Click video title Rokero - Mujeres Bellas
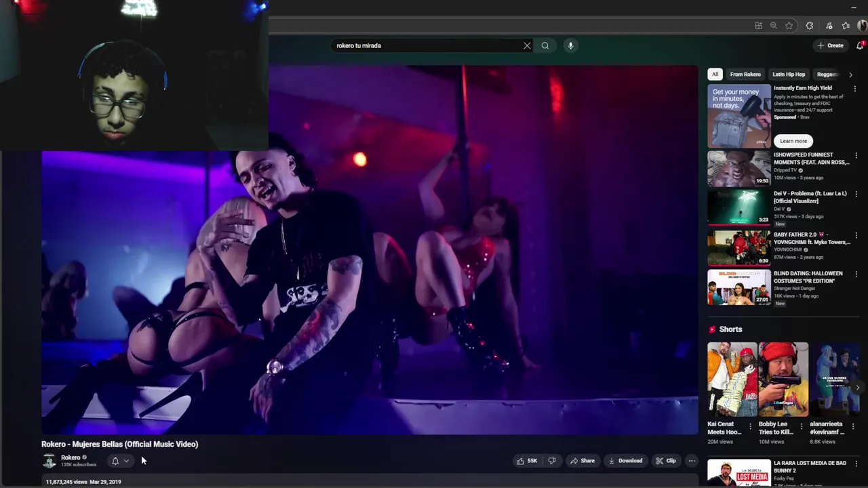 click(x=120, y=444)
